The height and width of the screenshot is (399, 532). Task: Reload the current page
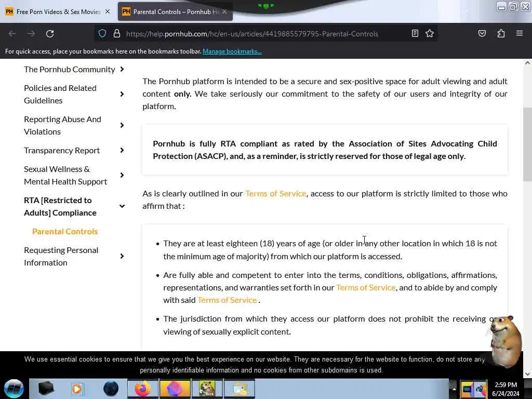[x=50, y=34]
